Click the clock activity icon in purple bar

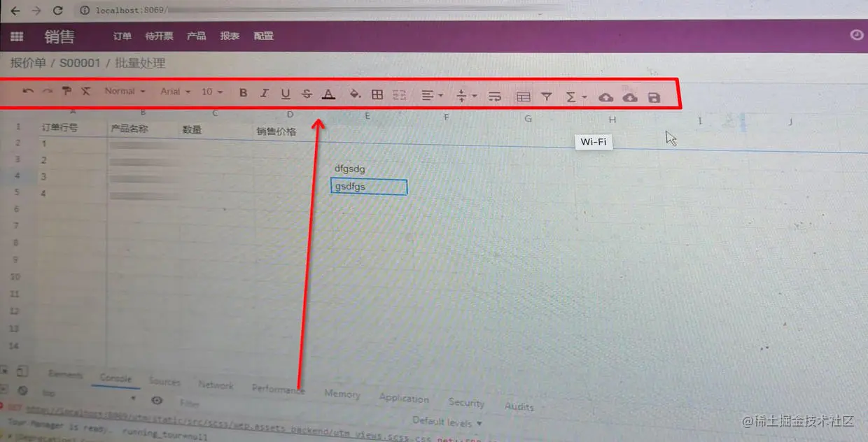[856, 34]
